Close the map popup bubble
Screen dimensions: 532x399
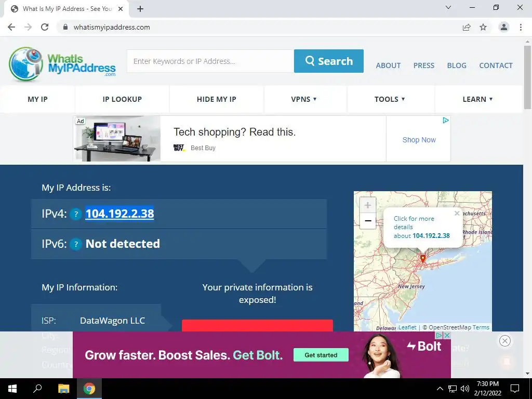pos(457,214)
